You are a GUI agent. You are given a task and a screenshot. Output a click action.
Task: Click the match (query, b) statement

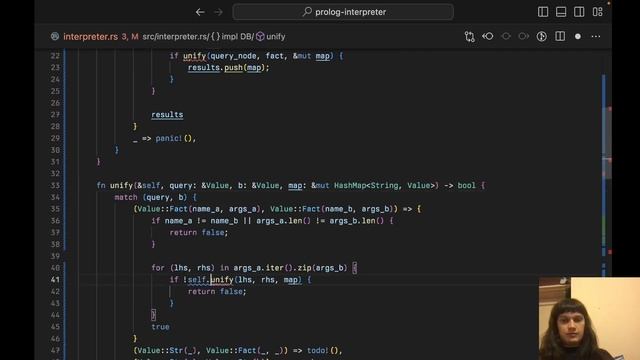[151, 198]
